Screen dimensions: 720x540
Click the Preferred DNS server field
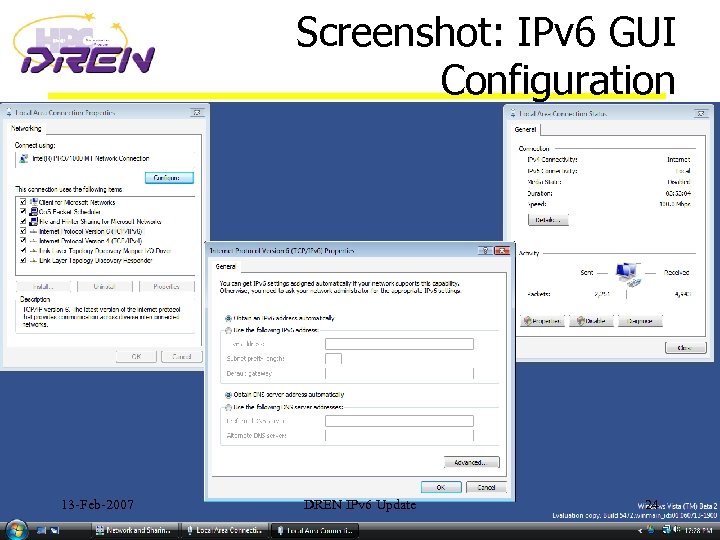click(x=399, y=421)
